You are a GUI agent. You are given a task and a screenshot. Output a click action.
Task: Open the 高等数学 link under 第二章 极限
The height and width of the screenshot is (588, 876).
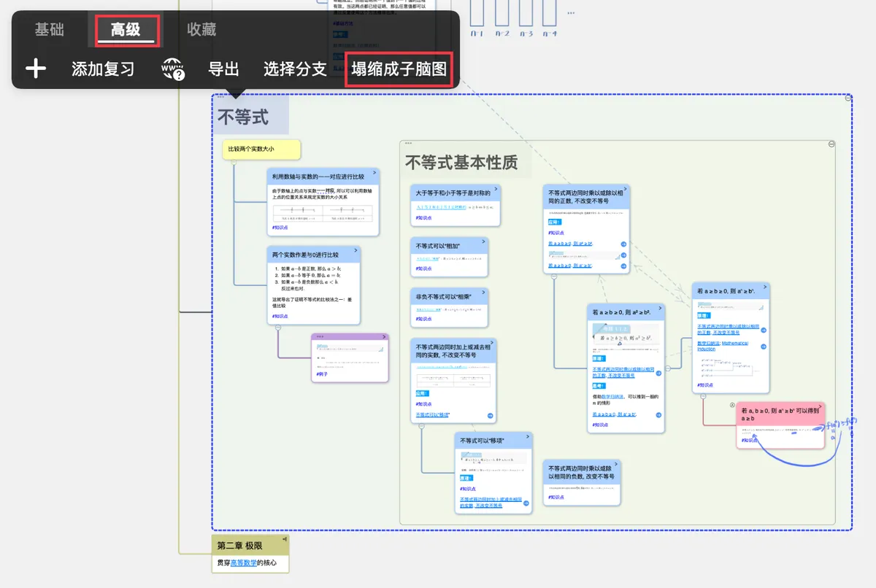[x=244, y=562]
